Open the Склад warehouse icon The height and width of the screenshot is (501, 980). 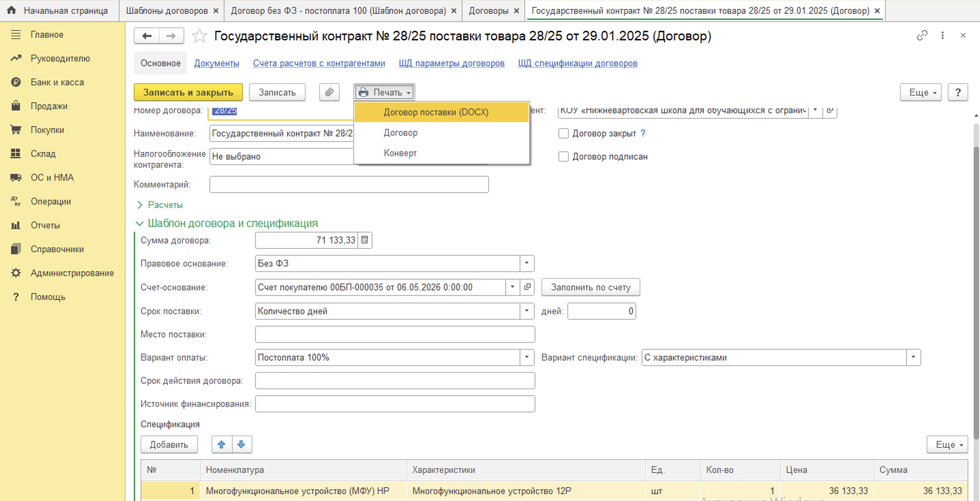pyautogui.click(x=16, y=154)
